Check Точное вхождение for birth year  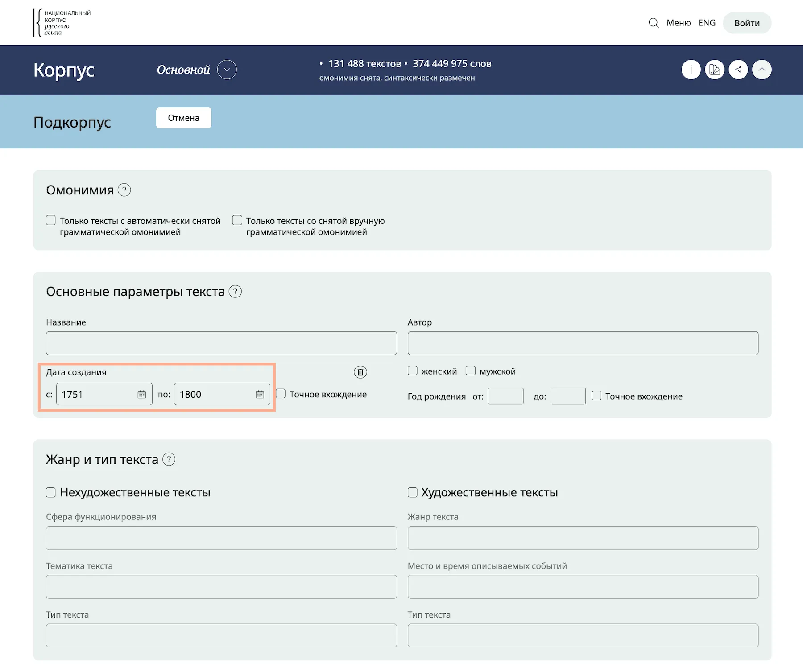(596, 396)
